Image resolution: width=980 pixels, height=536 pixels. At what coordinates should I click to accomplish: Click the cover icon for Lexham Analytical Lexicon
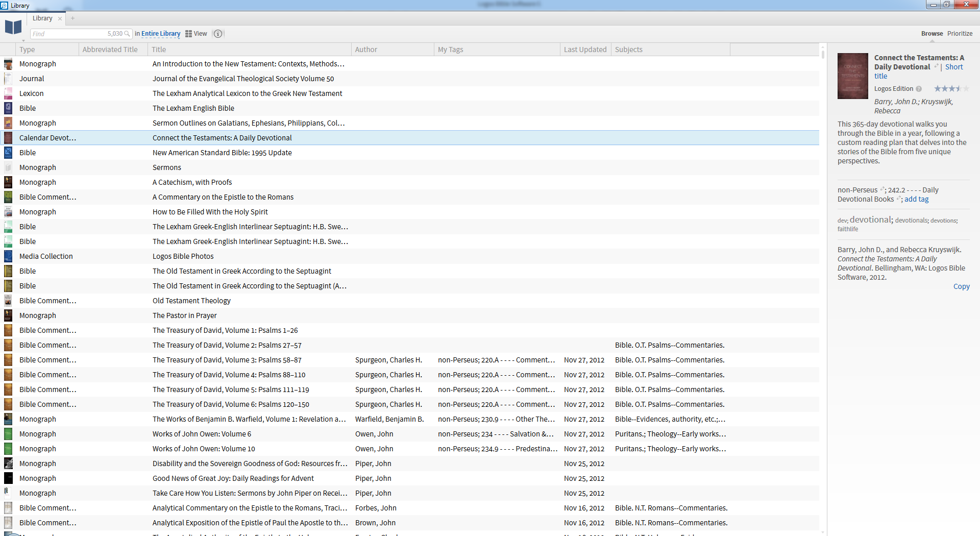pyautogui.click(x=8, y=93)
